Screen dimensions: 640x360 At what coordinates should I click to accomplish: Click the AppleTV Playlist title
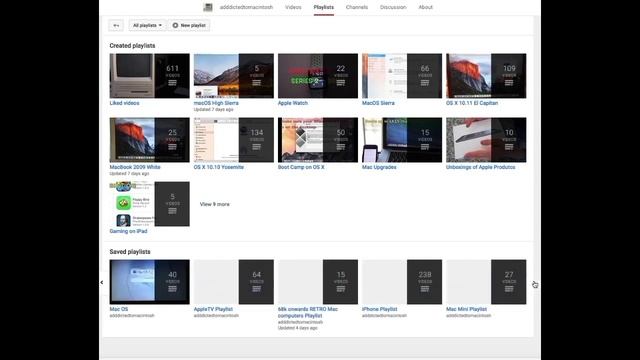coord(213,309)
